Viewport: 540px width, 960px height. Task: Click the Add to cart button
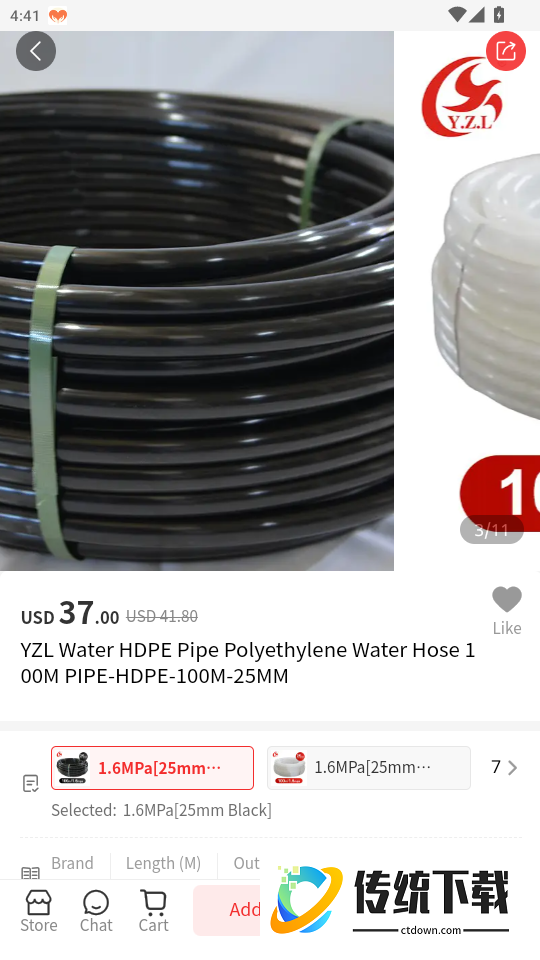(x=227, y=910)
